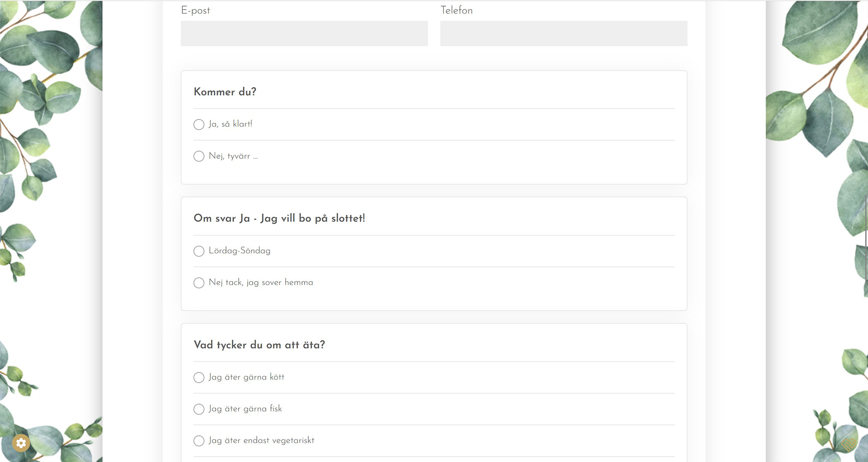Click the orange outlined logo badge icon
868x462 pixels.
click(849, 444)
